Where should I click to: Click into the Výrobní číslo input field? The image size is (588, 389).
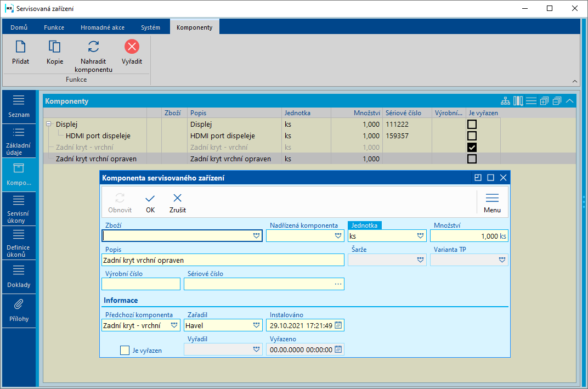[141, 284]
